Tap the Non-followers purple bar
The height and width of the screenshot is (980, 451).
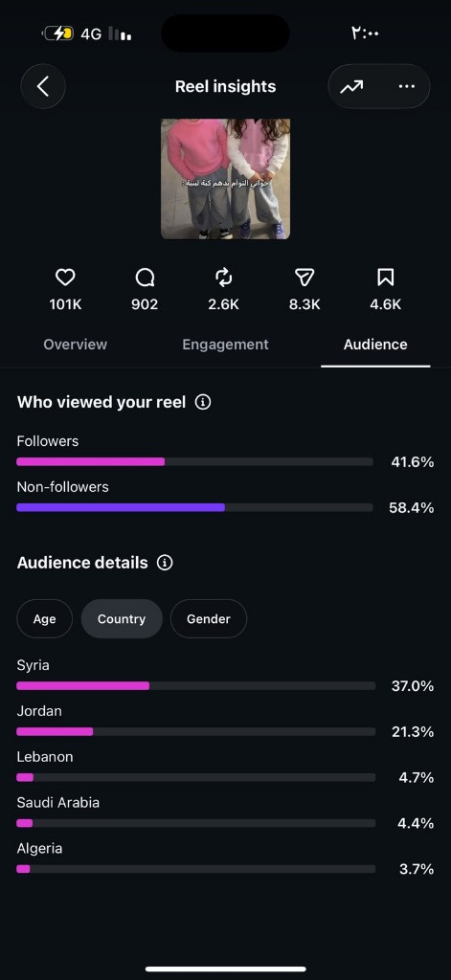coord(194,507)
